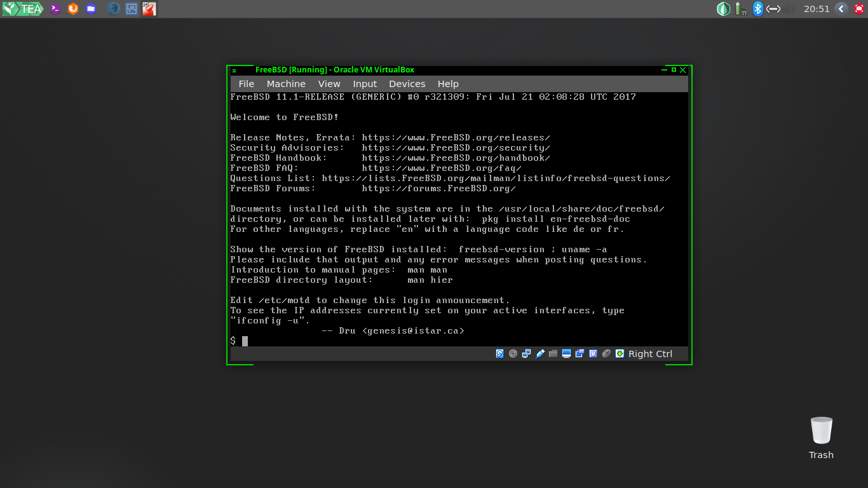The width and height of the screenshot is (868, 488).
Task: Click the USB devices status indicator
Action: pos(540,354)
